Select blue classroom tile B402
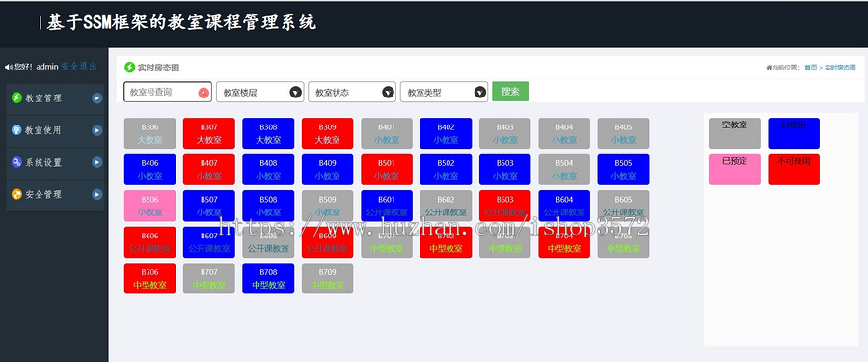868x362 pixels. point(447,133)
